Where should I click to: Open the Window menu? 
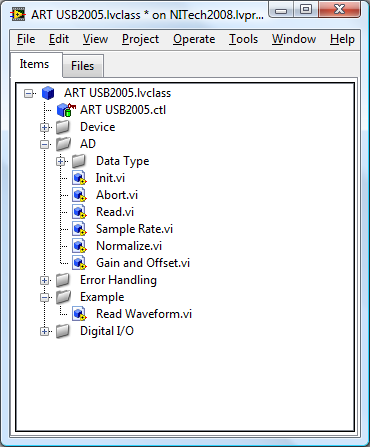click(294, 39)
